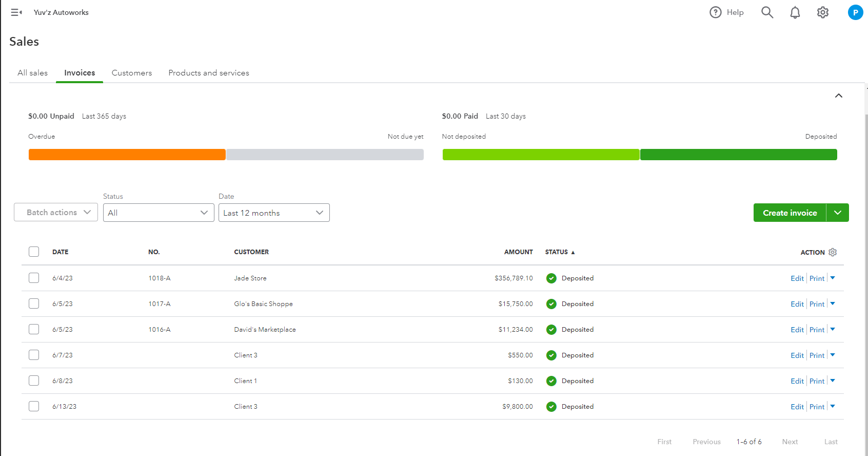Check the 6/13/23 invoice checkbox
Image resolution: width=868 pixels, height=456 pixels.
[34, 406]
